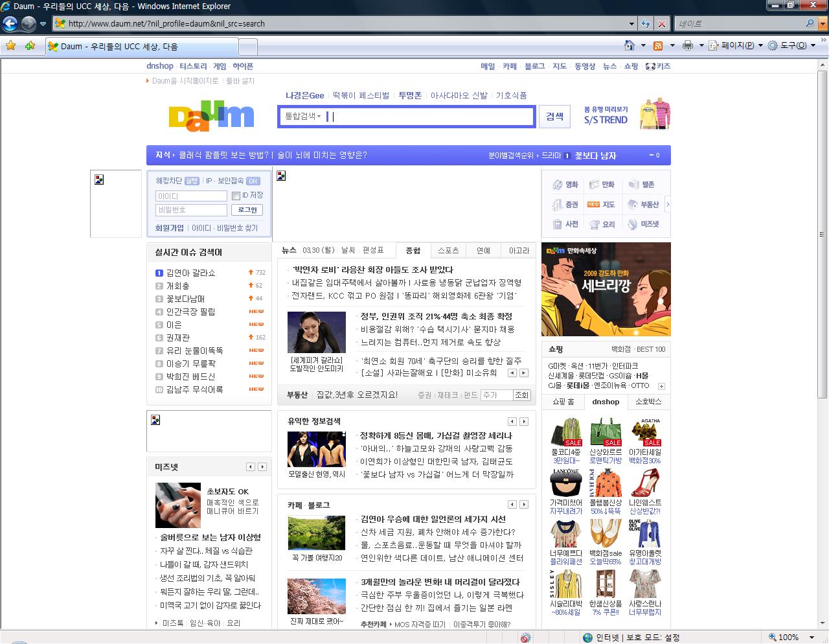Open the dnshop link at top left
829x644 pixels.
[x=160, y=66]
